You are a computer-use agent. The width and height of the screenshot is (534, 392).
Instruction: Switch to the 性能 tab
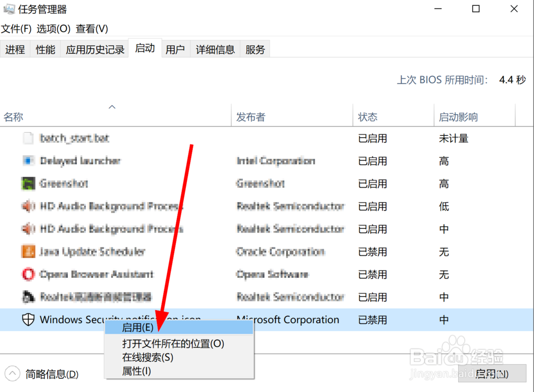pos(45,50)
